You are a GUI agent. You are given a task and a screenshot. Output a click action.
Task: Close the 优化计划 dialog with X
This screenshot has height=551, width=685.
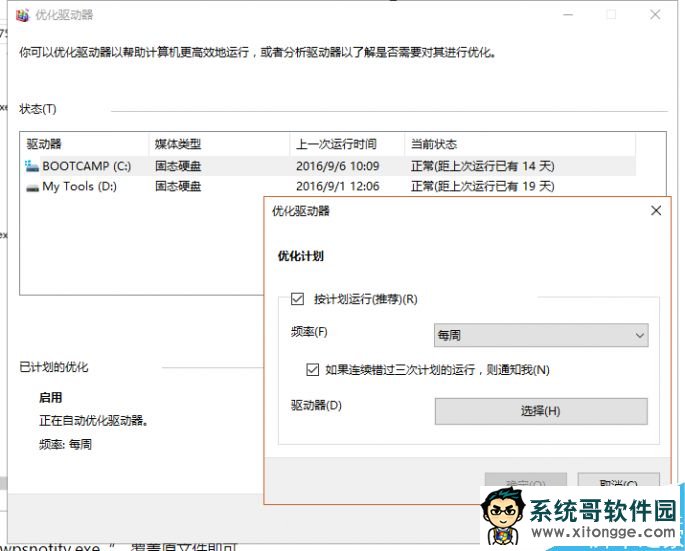click(655, 211)
